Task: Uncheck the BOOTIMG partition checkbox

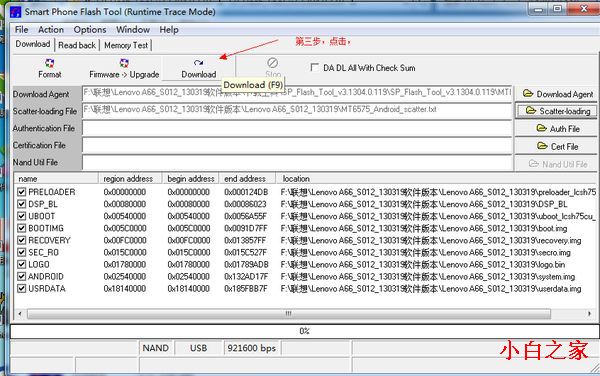Action: (x=21, y=228)
